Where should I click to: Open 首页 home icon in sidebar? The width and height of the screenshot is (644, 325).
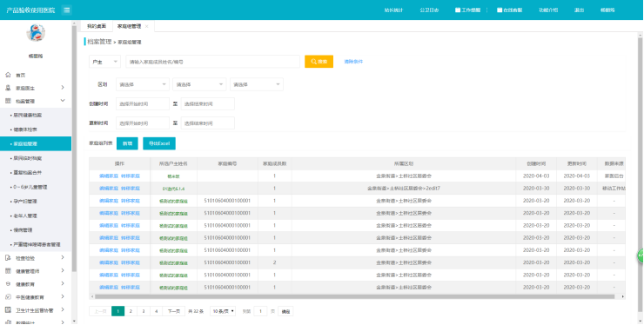(8, 75)
